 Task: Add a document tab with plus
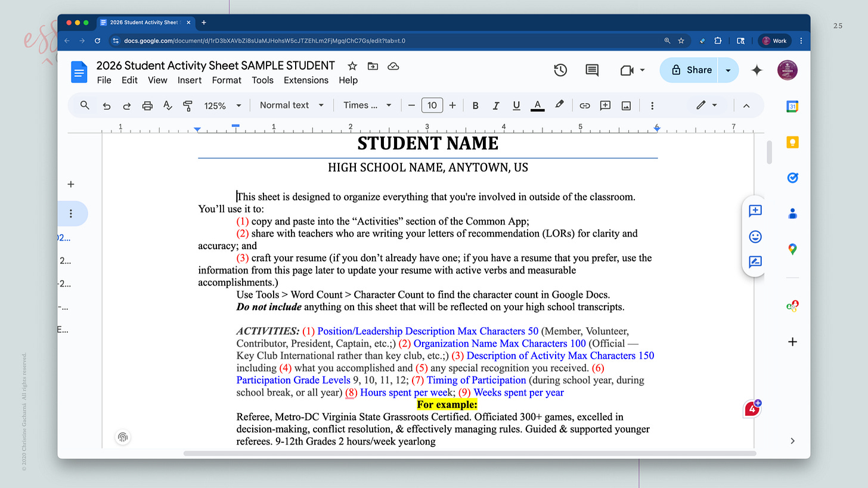(71, 184)
